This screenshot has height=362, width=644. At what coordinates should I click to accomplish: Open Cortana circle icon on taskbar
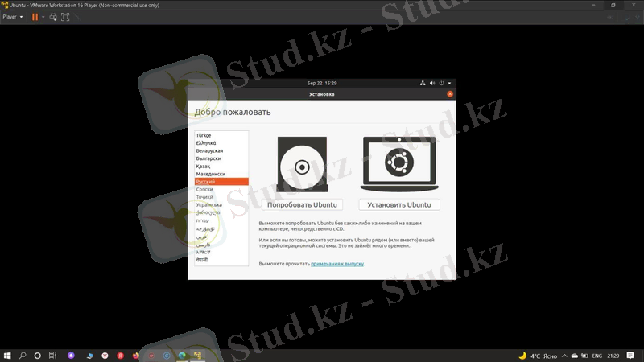(37, 356)
